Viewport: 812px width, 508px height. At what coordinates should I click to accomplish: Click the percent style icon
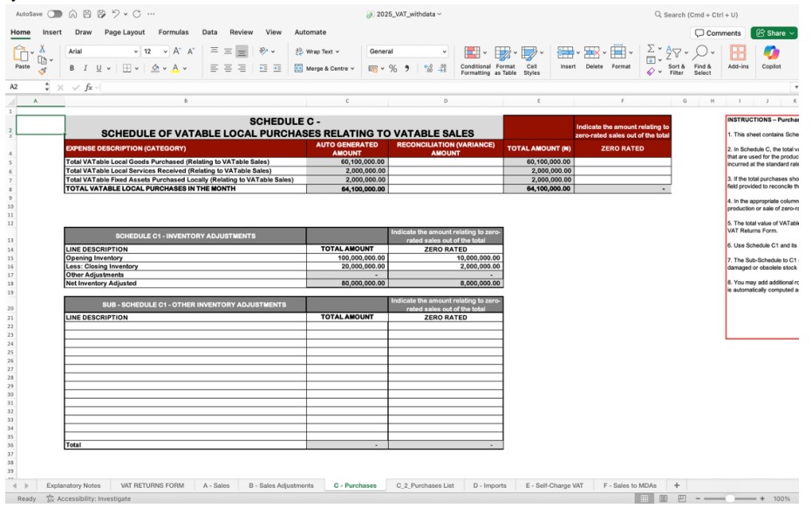pos(392,68)
